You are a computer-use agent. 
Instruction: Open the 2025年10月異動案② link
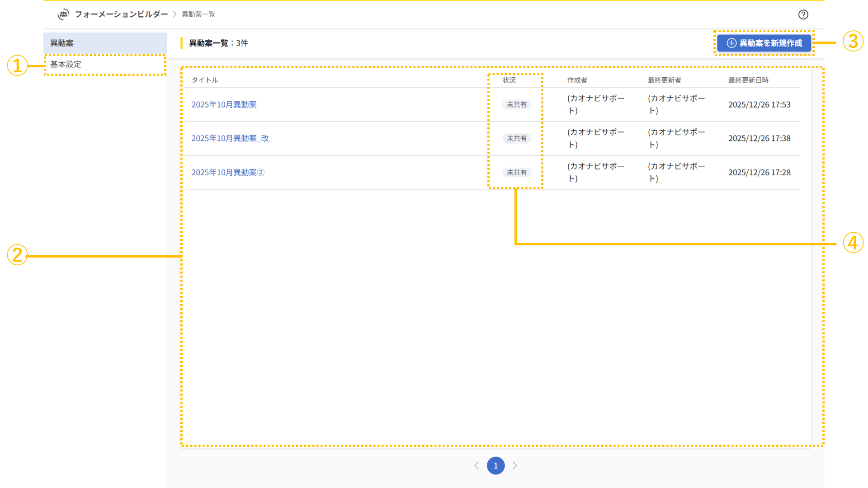[228, 172]
